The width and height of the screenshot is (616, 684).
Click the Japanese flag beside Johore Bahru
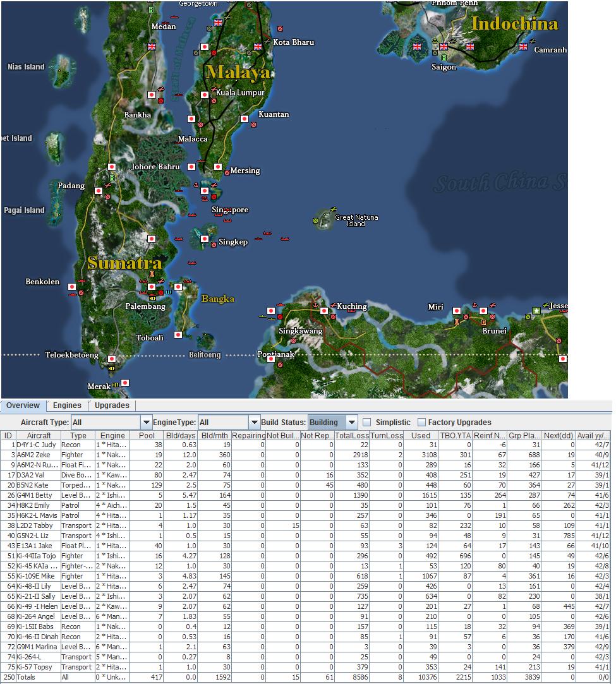click(x=191, y=167)
